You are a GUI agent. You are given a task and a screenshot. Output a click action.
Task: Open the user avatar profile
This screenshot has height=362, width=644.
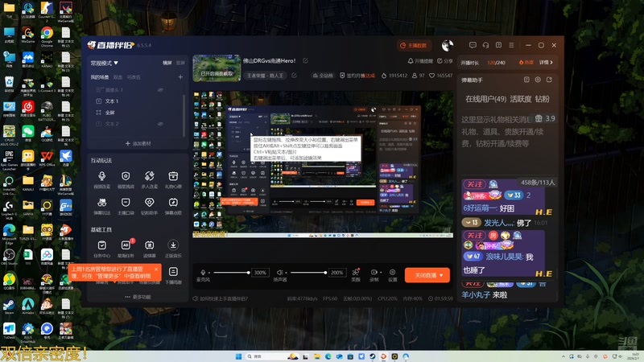tap(448, 45)
